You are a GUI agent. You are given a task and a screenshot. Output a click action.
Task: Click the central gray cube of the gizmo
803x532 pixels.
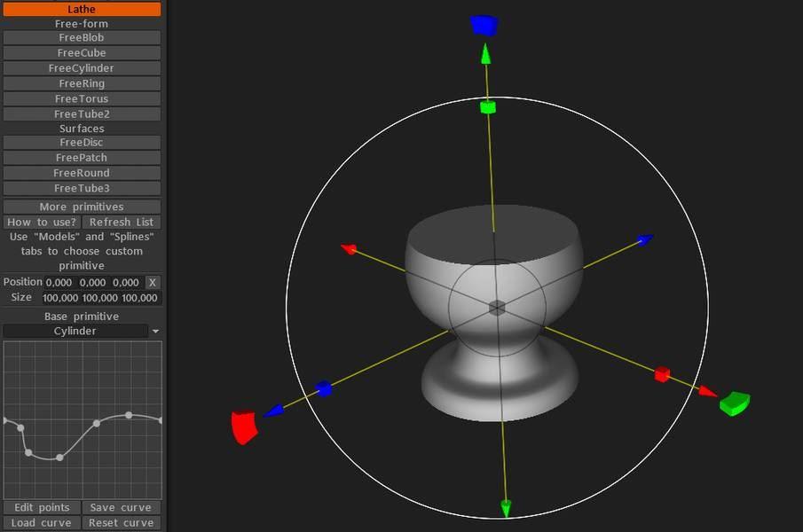pos(497,307)
